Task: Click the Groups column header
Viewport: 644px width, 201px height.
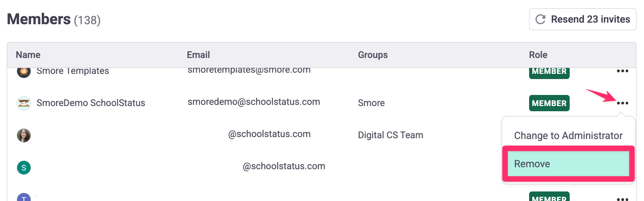Action: click(372, 55)
